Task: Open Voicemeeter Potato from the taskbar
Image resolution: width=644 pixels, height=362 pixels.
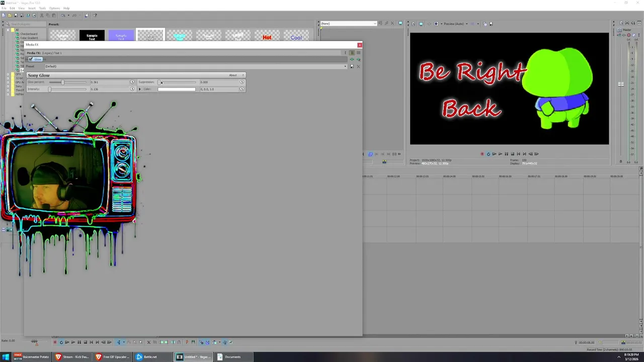Action: [x=31, y=357]
